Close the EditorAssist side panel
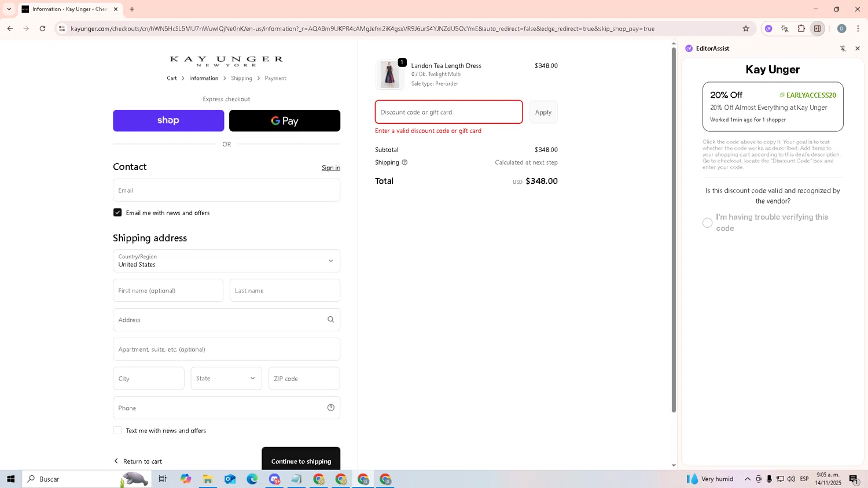The height and width of the screenshot is (488, 868). click(858, 49)
